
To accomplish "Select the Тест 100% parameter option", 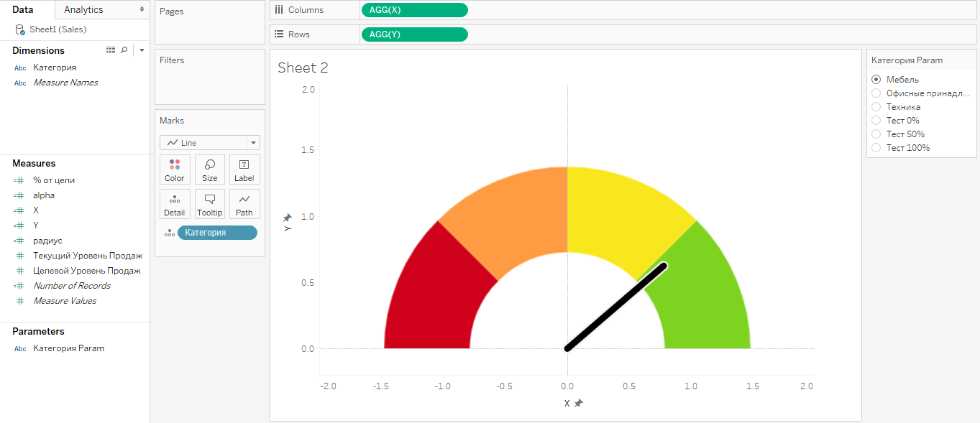I will point(876,148).
